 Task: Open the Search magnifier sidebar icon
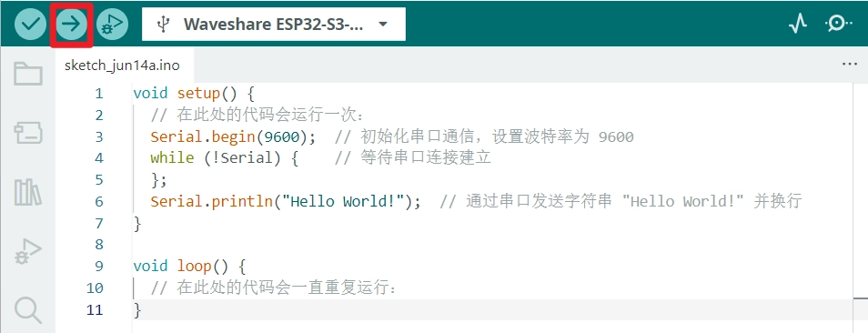coord(28,310)
